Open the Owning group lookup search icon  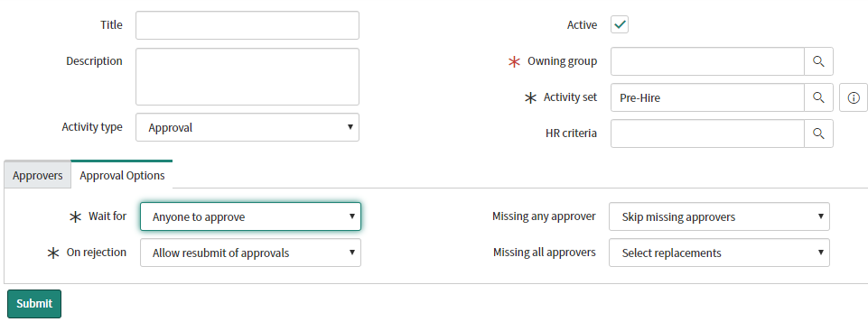(x=818, y=61)
